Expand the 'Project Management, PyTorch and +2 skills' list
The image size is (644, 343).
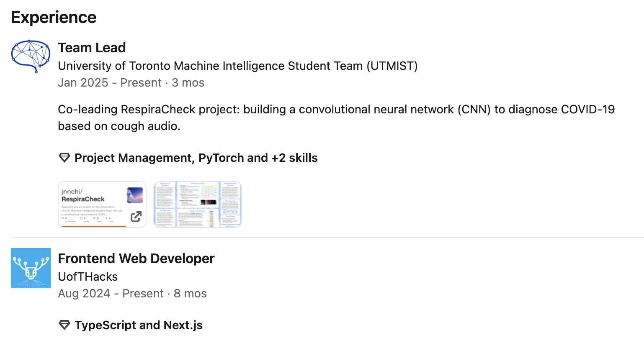pyautogui.click(x=196, y=158)
